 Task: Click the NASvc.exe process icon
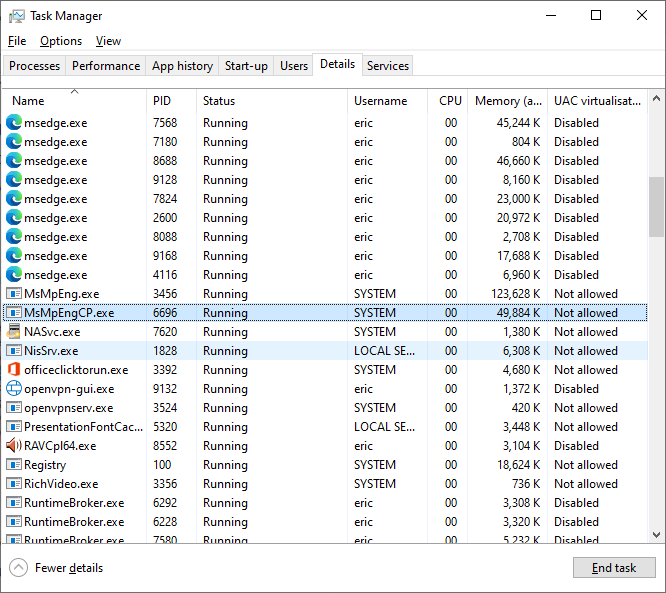tap(14, 332)
